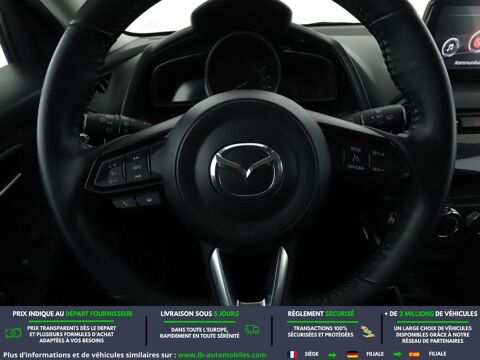This screenshot has height=360, width=480.
Task: Click the RES/+ button on the steering wheel
Action: pos(379,154)
